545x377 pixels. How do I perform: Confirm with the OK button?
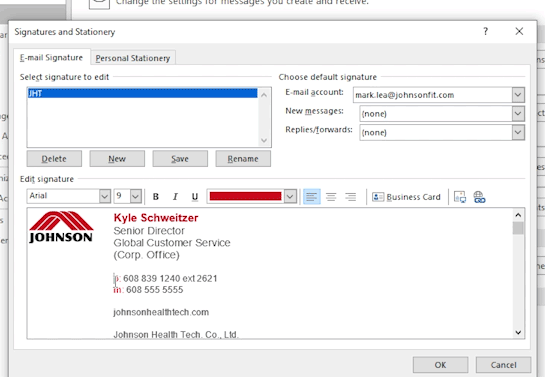[440, 365]
